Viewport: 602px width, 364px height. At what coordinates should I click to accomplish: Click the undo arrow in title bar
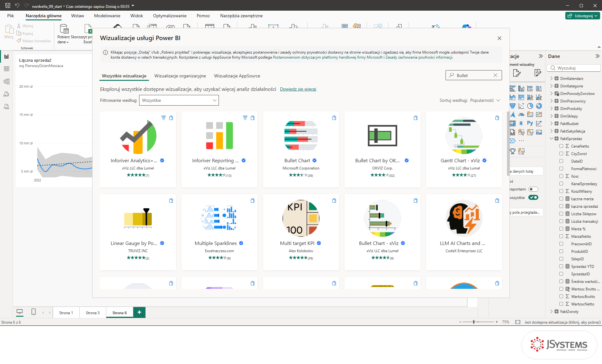coord(17,6)
